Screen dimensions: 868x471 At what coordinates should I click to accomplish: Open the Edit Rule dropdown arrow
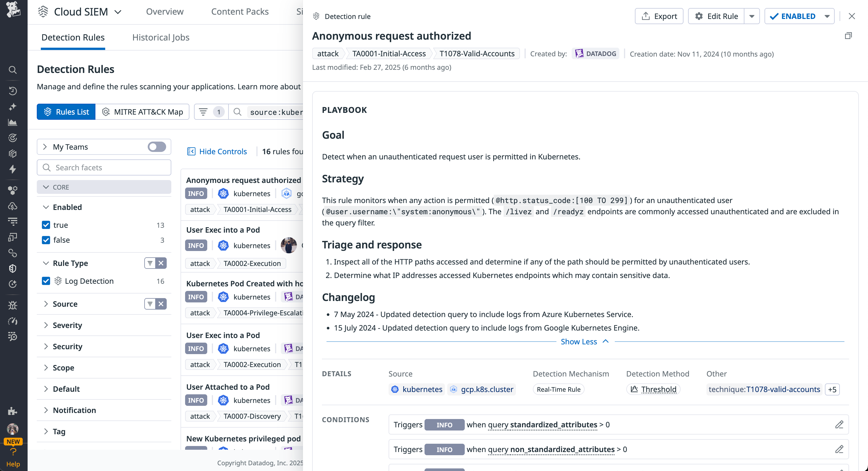[x=752, y=16]
